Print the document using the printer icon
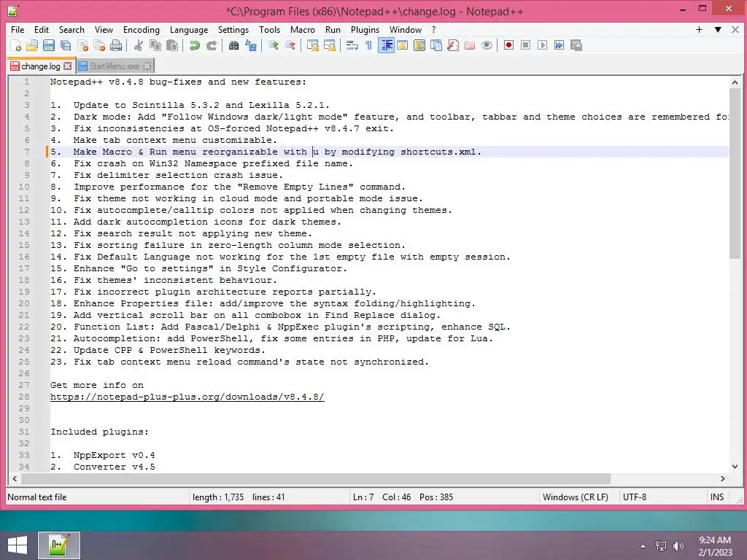 tap(116, 45)
